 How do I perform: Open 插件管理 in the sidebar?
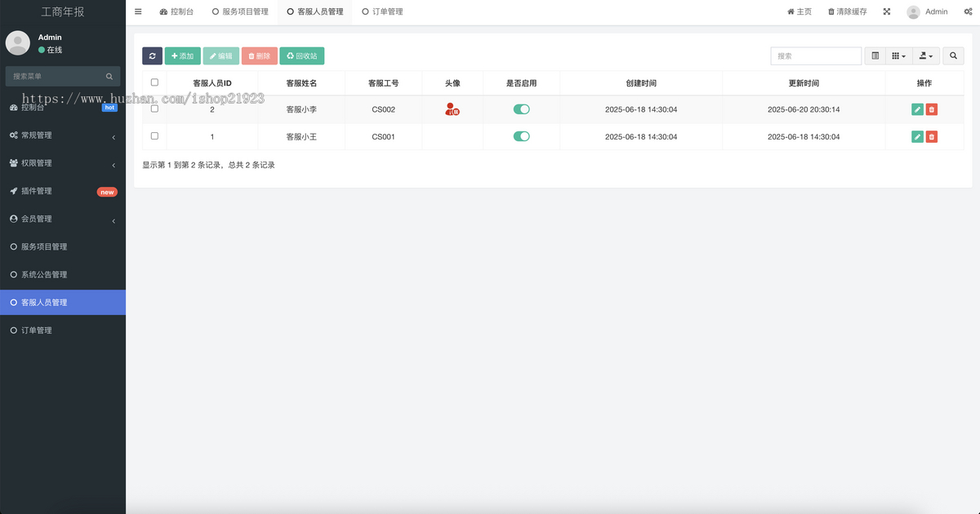[x=63, y=191]
